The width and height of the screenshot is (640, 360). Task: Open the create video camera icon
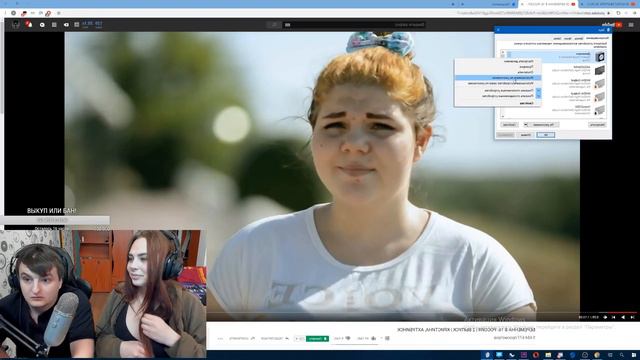[66, 24]
